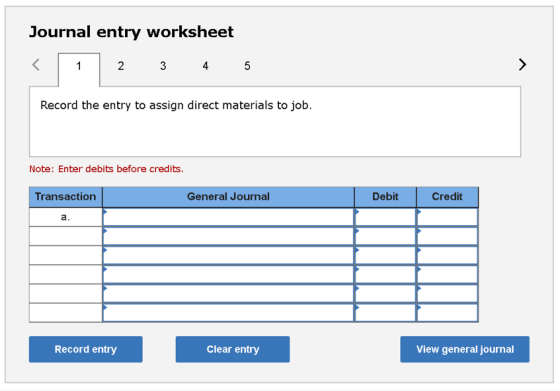Switch to worksheet tab 3
This screenshot has width=560, height=391.
(163, 66)
